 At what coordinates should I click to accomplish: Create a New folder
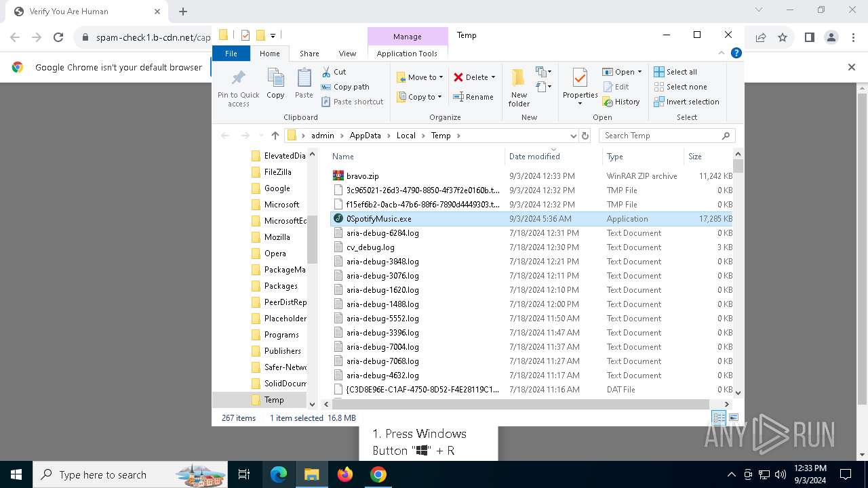pos(519,87)
